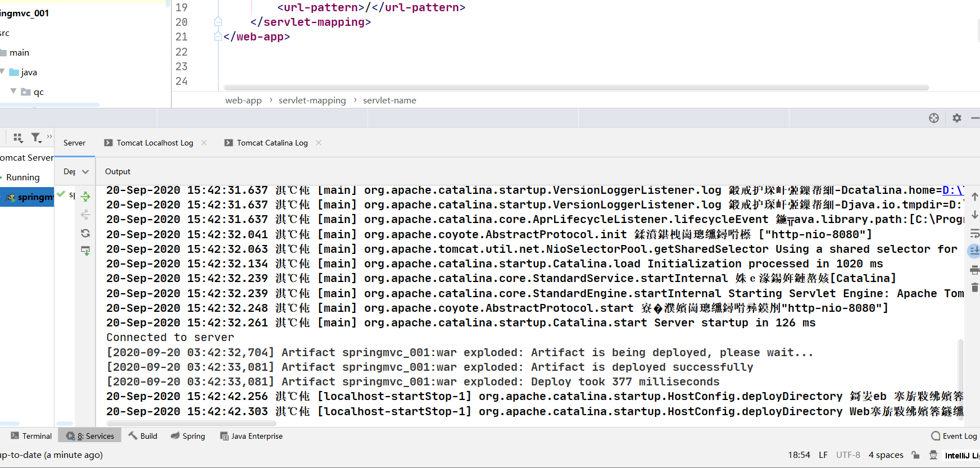Hide the Services tool window
Image resolution: width=980 pixels, height=468 pixels.
(x=976, y=118)
